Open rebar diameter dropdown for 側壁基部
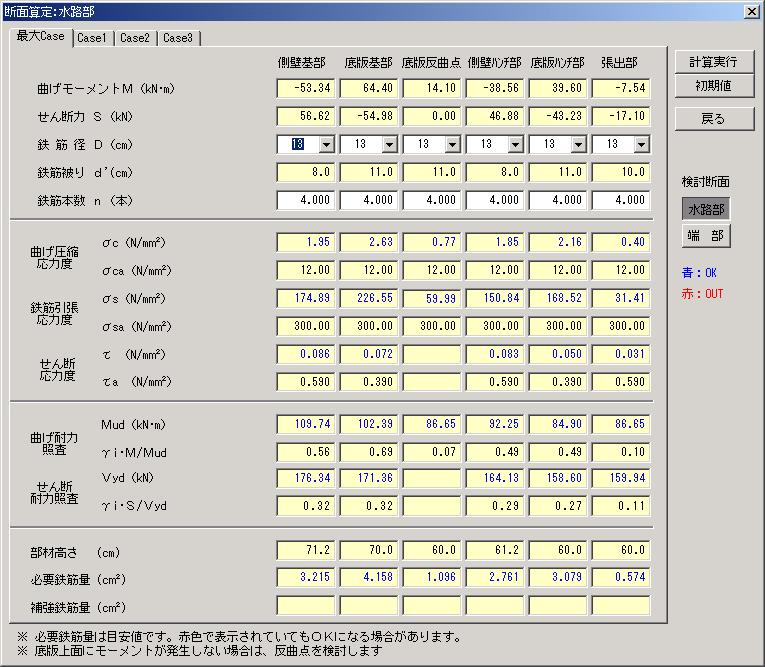Image resolution: width=765 pixels, height=667 pixels. click(326, 144)
